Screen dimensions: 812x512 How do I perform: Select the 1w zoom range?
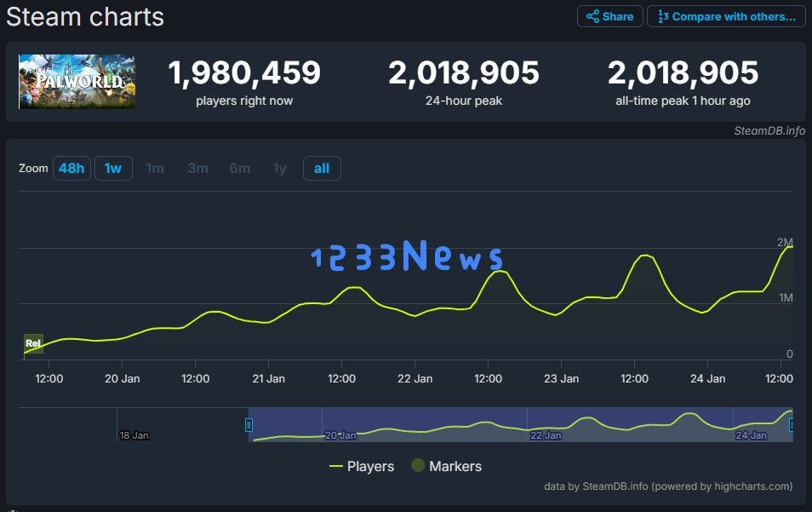(113, 169)
